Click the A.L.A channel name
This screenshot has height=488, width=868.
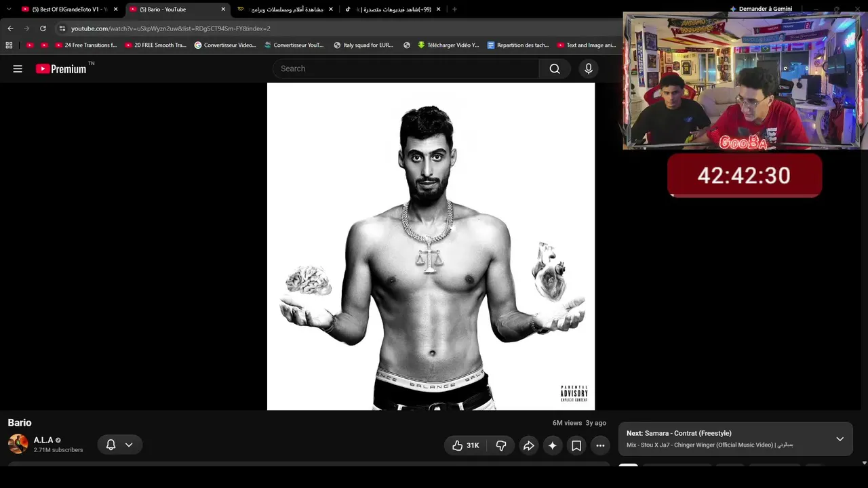coord(43,440)
